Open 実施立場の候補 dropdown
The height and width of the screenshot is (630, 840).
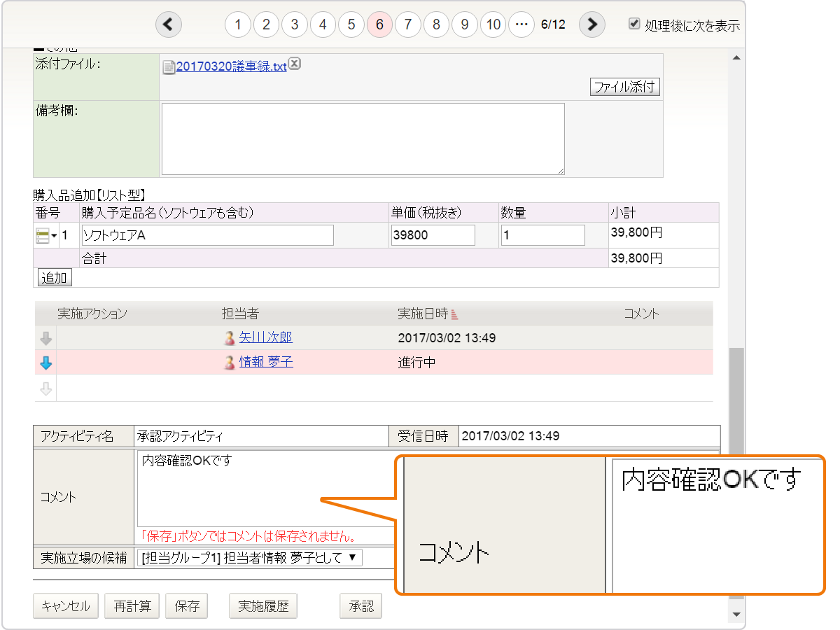coord(250,558)
